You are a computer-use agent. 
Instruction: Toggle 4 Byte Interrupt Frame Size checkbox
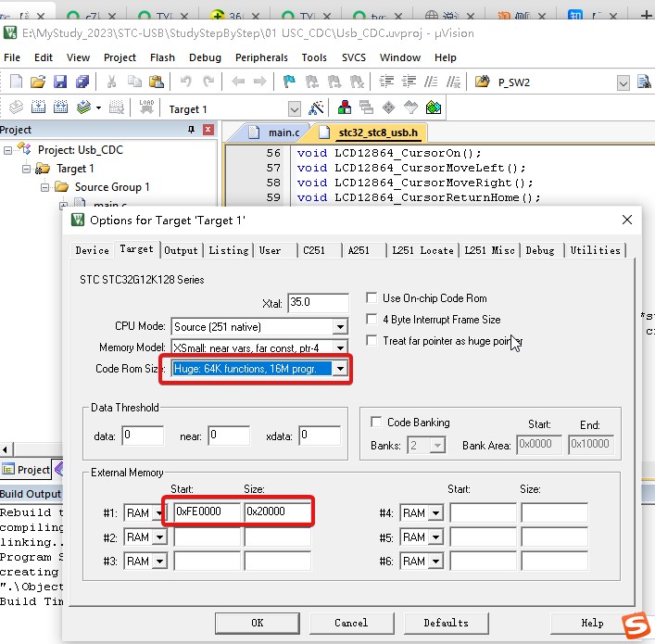pos(372,320)
